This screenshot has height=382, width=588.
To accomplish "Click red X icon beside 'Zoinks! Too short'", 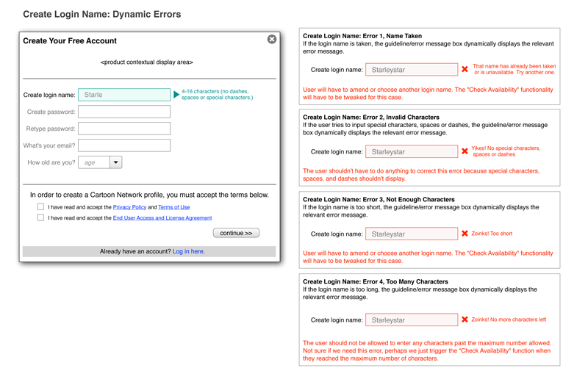I will (465, 233).
